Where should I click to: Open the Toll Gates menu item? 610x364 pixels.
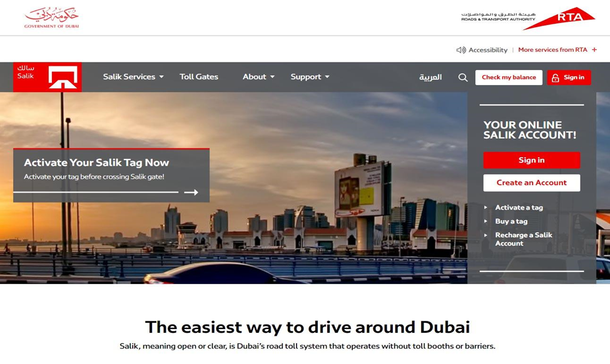point(199,77)
